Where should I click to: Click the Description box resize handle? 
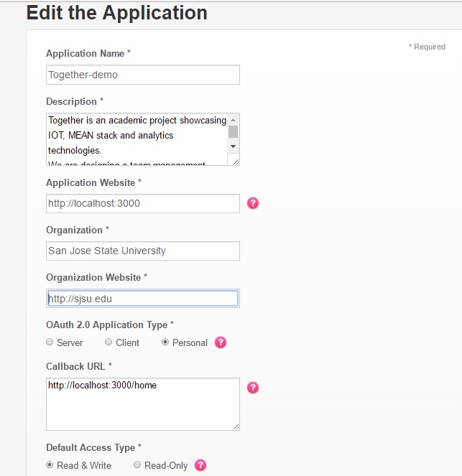click(234, 162)
